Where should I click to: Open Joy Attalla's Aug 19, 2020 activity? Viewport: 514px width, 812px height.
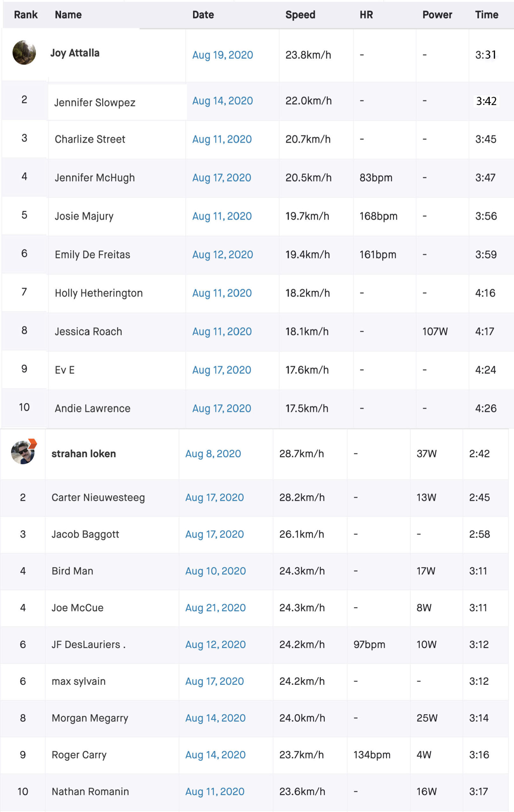pos(223,55)
